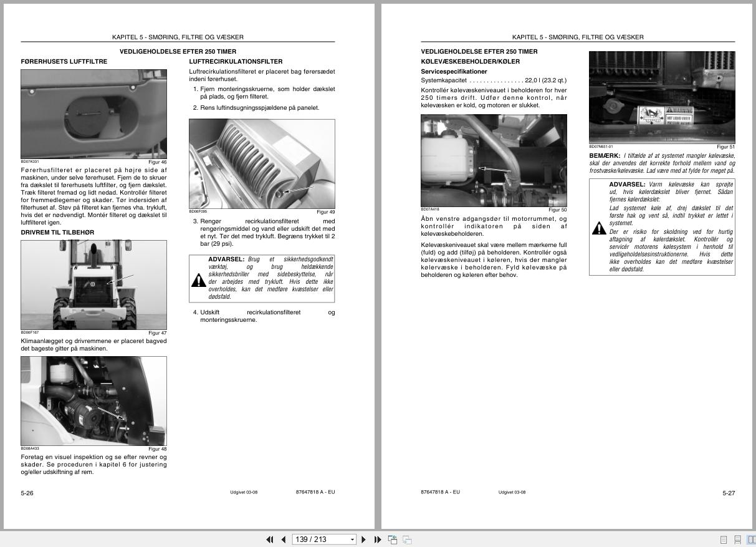The image size is (756, 547).
Task: Open the page number dropdown list
Action: click(x=352, y=539)
